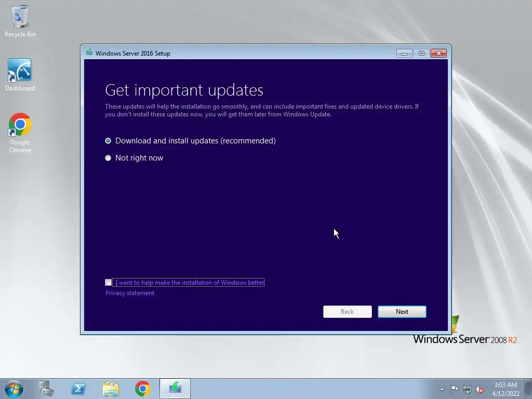
Task: Minimize the Windows Server 2016 Setup window
Action: pyautogui.click(x=404, y=54)
